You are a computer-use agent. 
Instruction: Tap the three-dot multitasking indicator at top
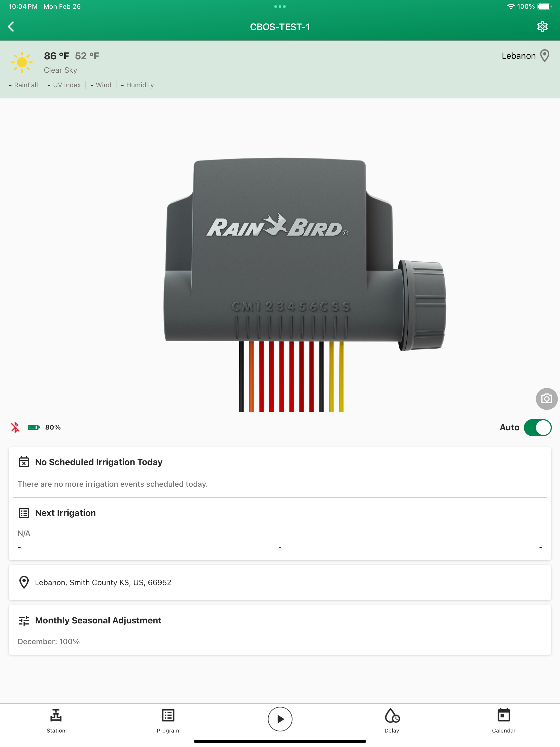tap(280, 6)
